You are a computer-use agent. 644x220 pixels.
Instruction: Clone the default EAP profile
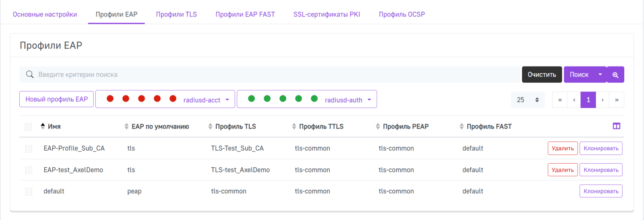[601, 191]
